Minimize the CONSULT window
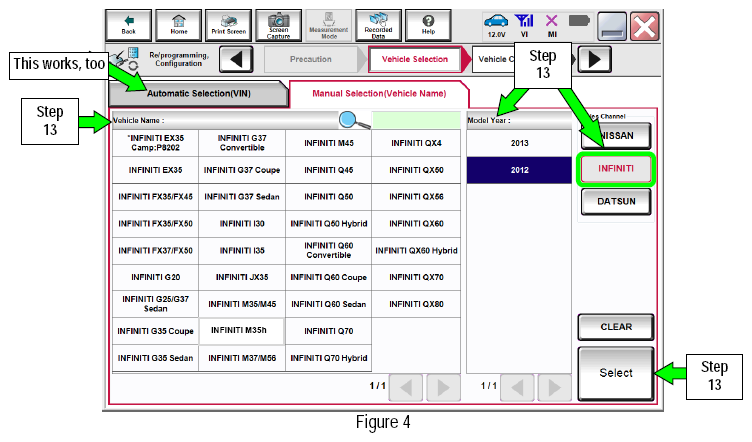This screenshot has width=752, height=442. click(x=612, y=26)
